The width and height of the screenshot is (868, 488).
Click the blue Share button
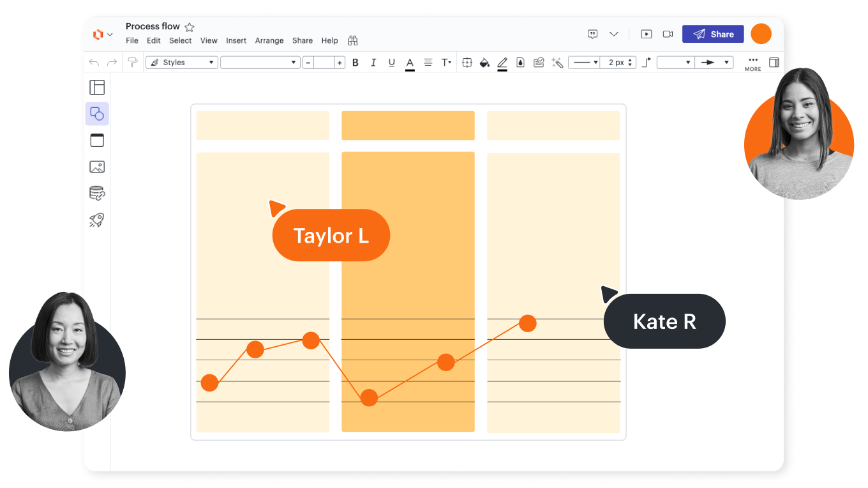coord(713,34)
